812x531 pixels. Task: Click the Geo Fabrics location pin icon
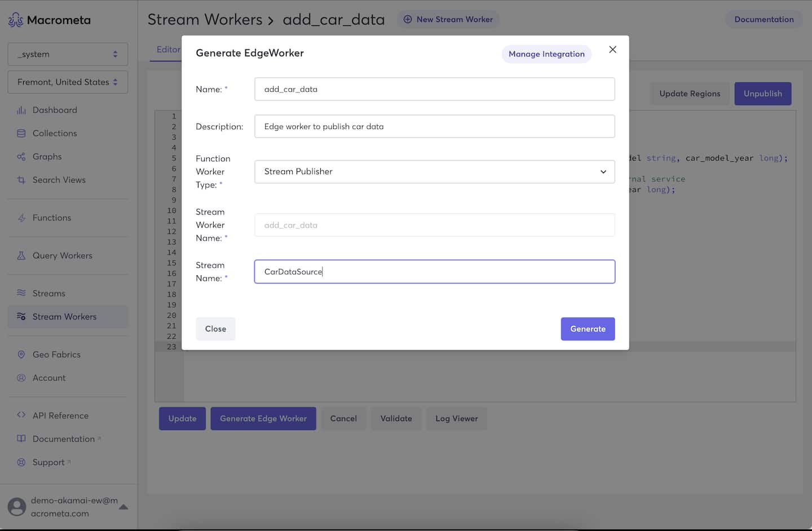[x=21, y=355]
